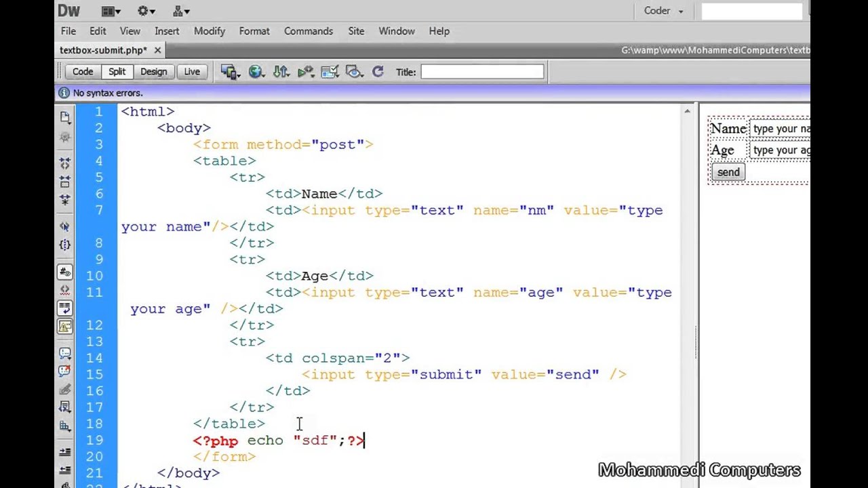Open the Extend Dreamweaver gear menu
The width and height of the screenshot is (868, 488).
(x=147, y=11)
